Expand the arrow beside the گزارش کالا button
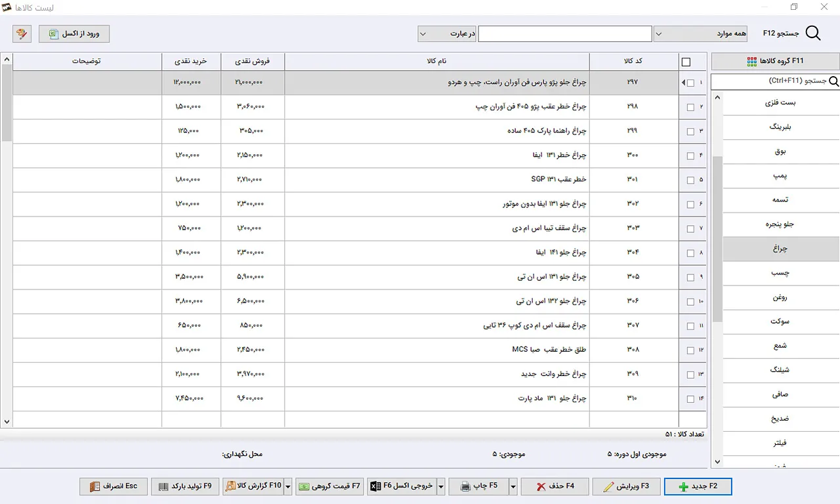The width and height of the screenshot is (840, 504). (287, 486)
